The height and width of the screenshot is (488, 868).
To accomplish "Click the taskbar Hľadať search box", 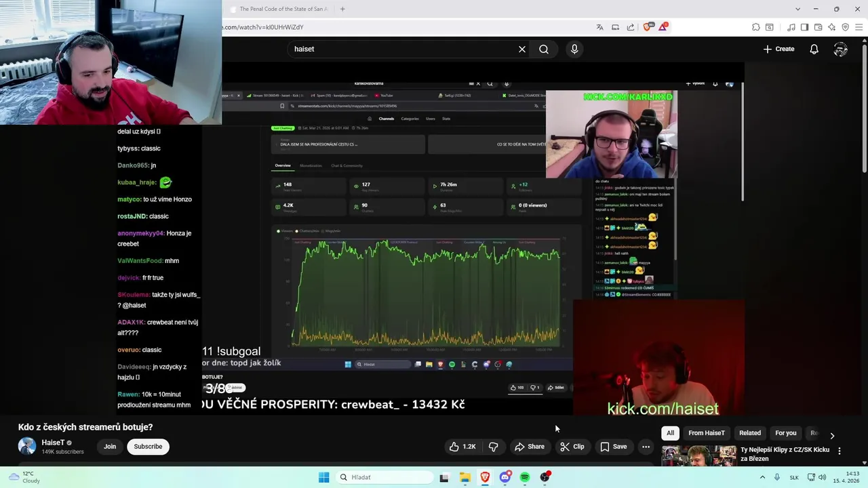I will pyautogui.click(x=384, y=477).
